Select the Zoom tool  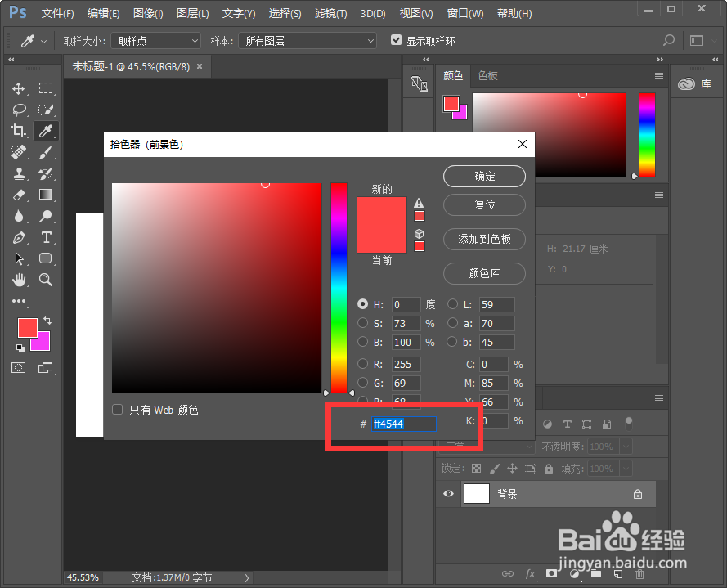click(x=46, y=280)
